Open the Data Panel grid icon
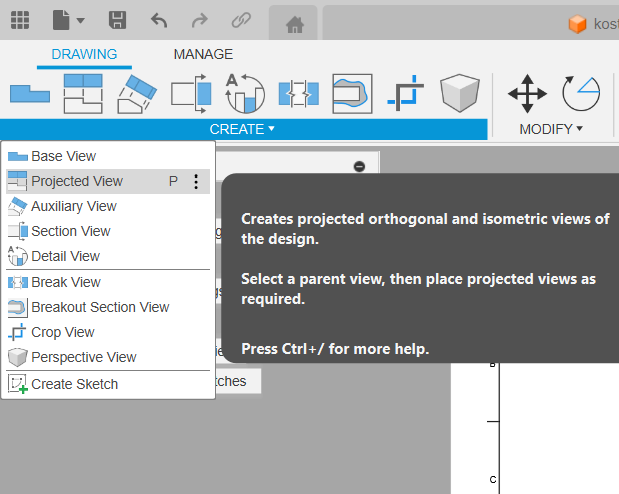Screen dimensions: 619x494 pyautogui.click(x=20, y=20)
